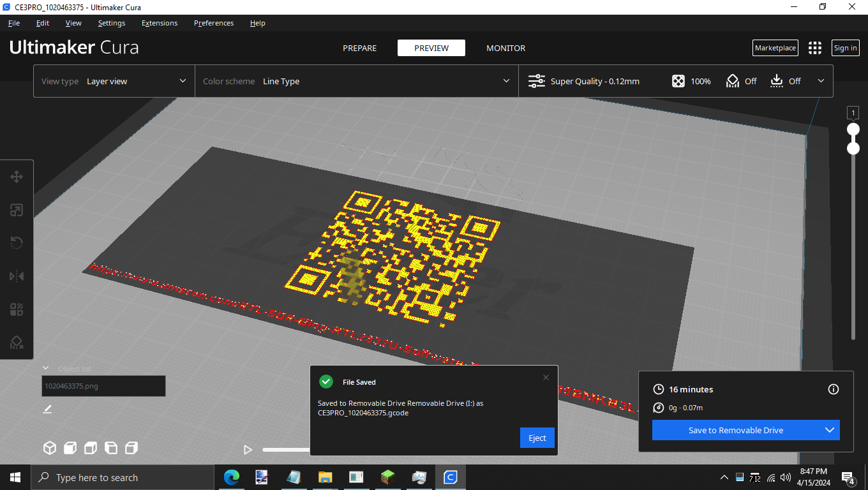
Task: Select the Mirror tool
Action: (x=17, y=276)
